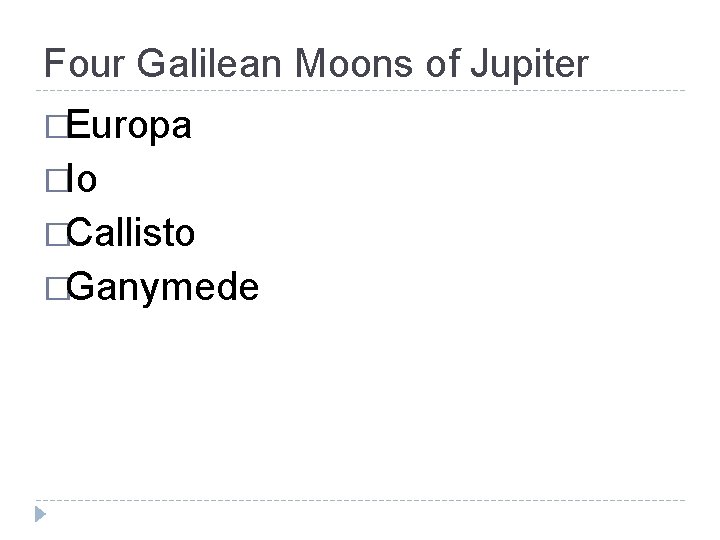Mark the square bullet beside Ganymede
This screenshot has height=540, width=720.
point(57,289)
